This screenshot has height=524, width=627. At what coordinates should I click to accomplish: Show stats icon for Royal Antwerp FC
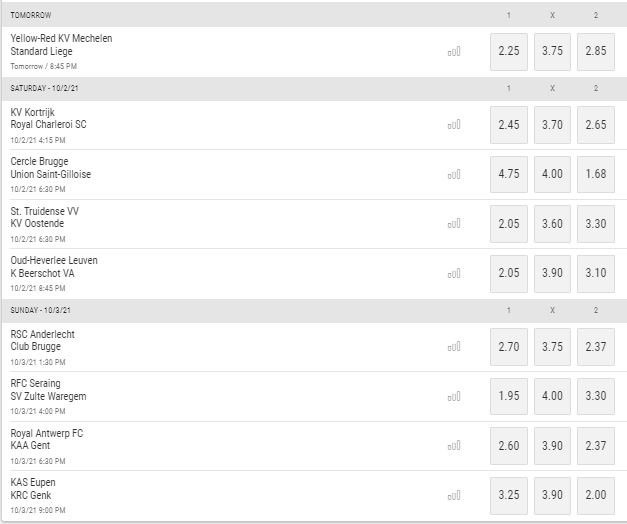pyautogui.click(x=454, y=446)
